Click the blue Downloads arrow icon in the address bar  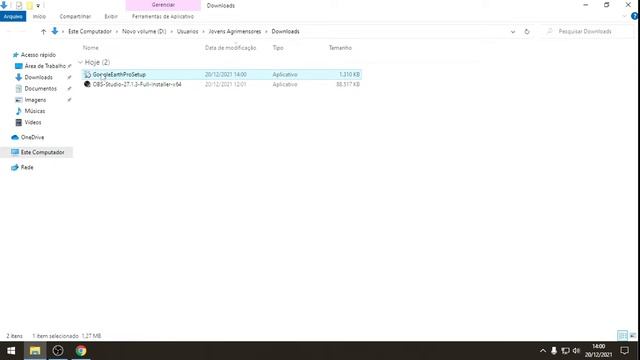55,31
